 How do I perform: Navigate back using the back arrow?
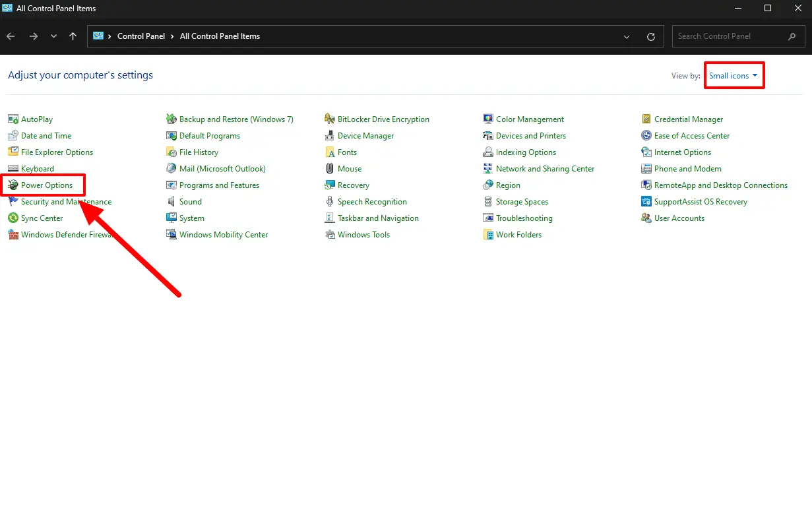tap(11, 36)
